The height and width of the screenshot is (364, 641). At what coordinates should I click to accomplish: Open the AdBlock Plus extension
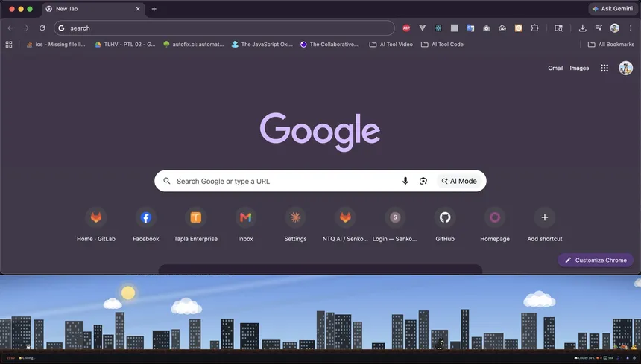(406, 28)
